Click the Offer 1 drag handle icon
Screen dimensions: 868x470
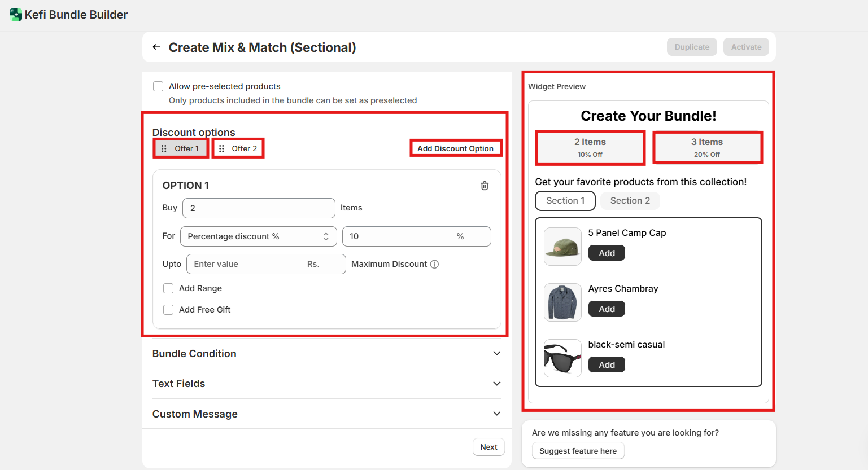164,148
